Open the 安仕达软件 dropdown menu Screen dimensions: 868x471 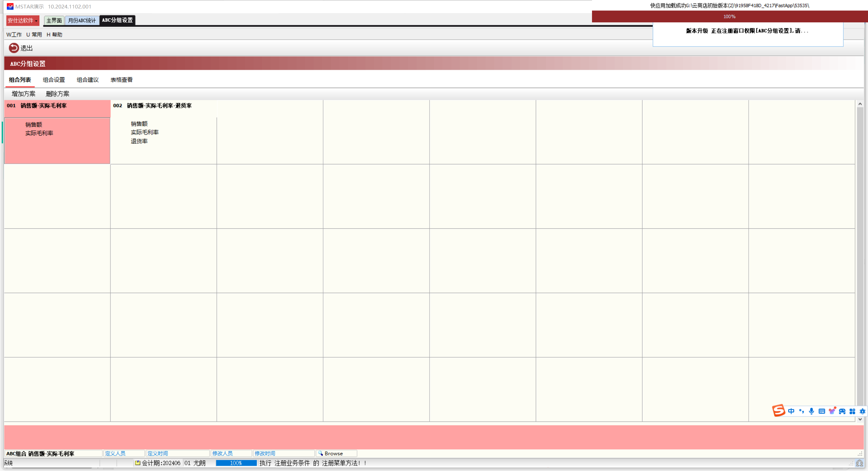click(22, 20)
